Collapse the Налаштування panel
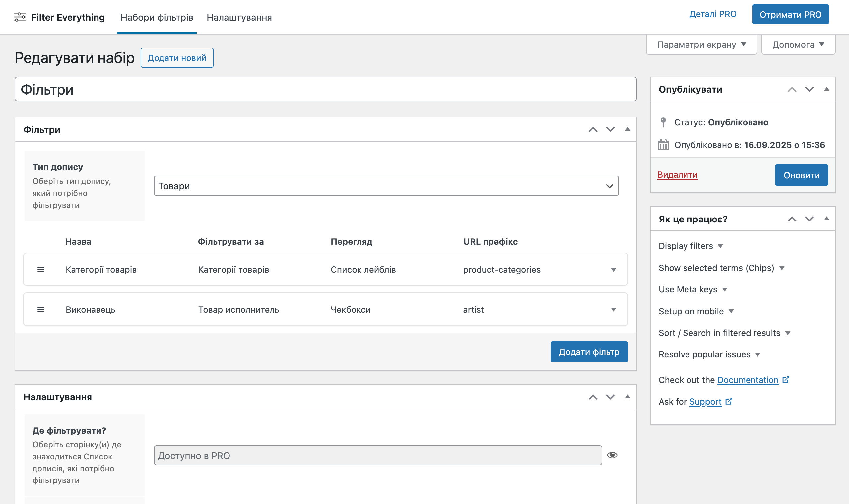 tap(627, 397)
